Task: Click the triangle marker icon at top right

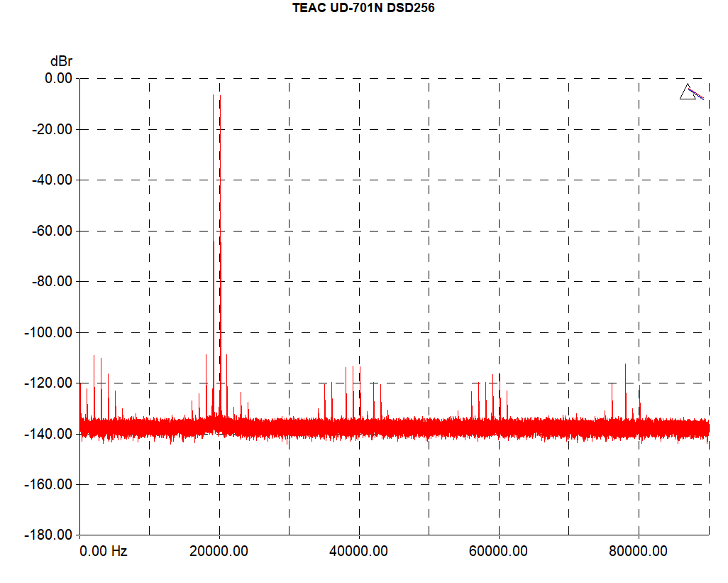Action: (688, 92)
